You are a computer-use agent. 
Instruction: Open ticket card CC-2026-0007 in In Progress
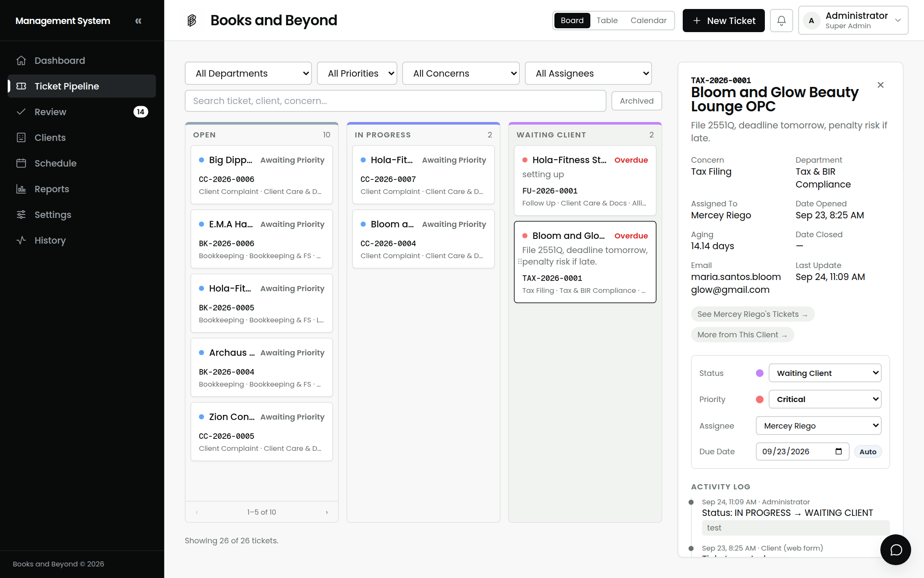(423, 175)
